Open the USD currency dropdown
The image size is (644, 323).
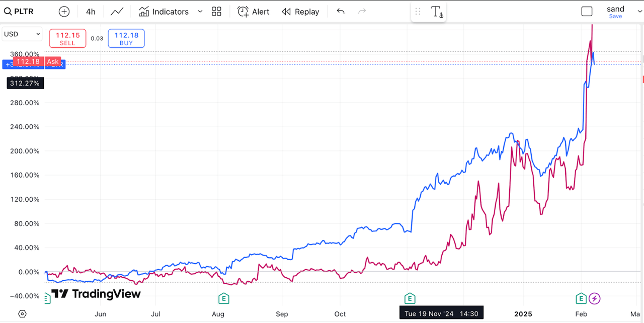pos(22,34)
